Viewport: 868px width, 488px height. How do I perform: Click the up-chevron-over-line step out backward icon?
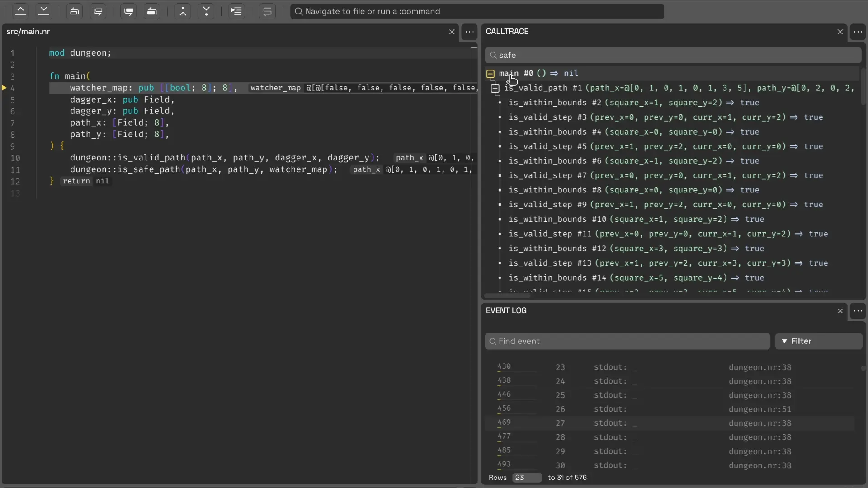(20, 11)
